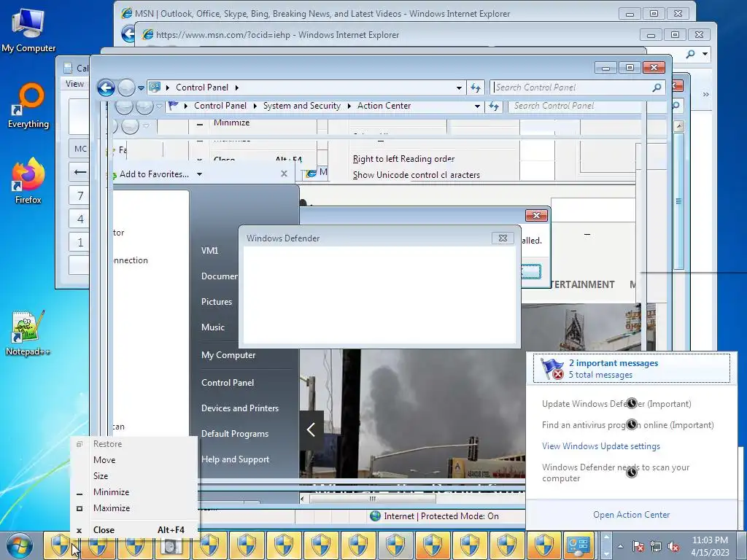Click Find an antivirus program online
Viewport: 747px width, 560px height.
click(628, 425)
